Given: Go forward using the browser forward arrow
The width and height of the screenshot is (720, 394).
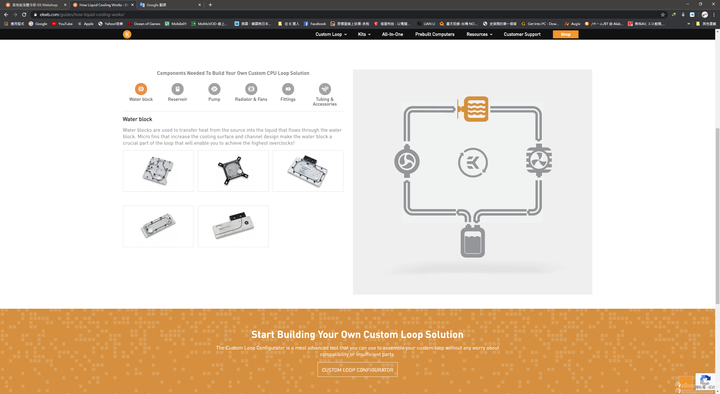Looking at the screenshot, I should point(15,14).
